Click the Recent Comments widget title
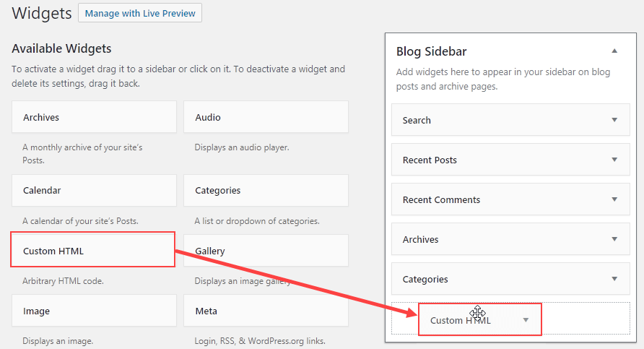The width and height of the screenshot is (644, 349). pyautogui.click(x=441, y=199)
